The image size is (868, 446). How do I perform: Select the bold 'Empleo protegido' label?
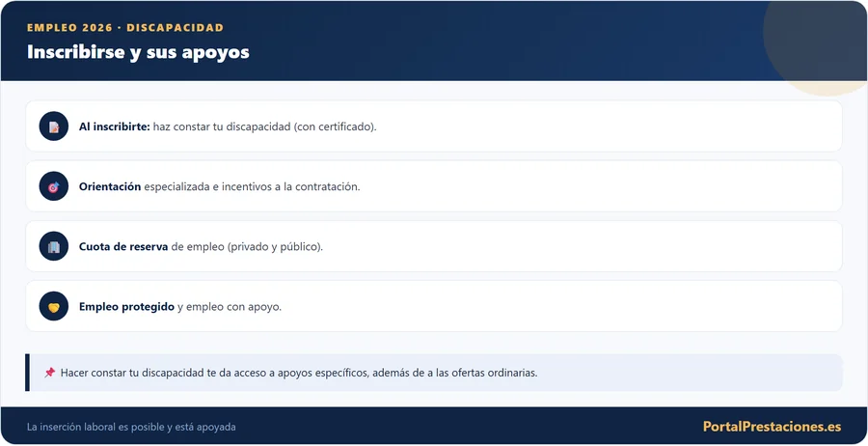pyautogui.click(x=126, y=306)
